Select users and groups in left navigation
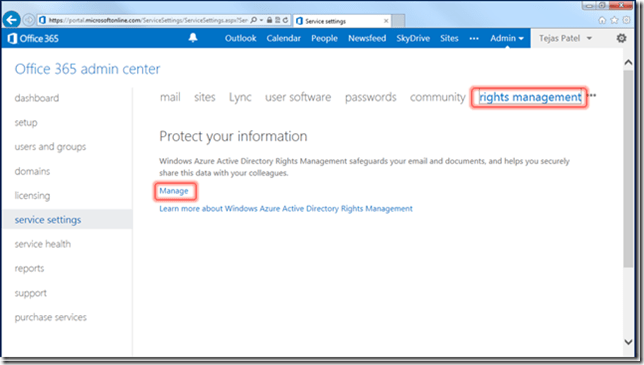This screenshot has width=644, height=365. pyautogui.click(x=51, y=147)
